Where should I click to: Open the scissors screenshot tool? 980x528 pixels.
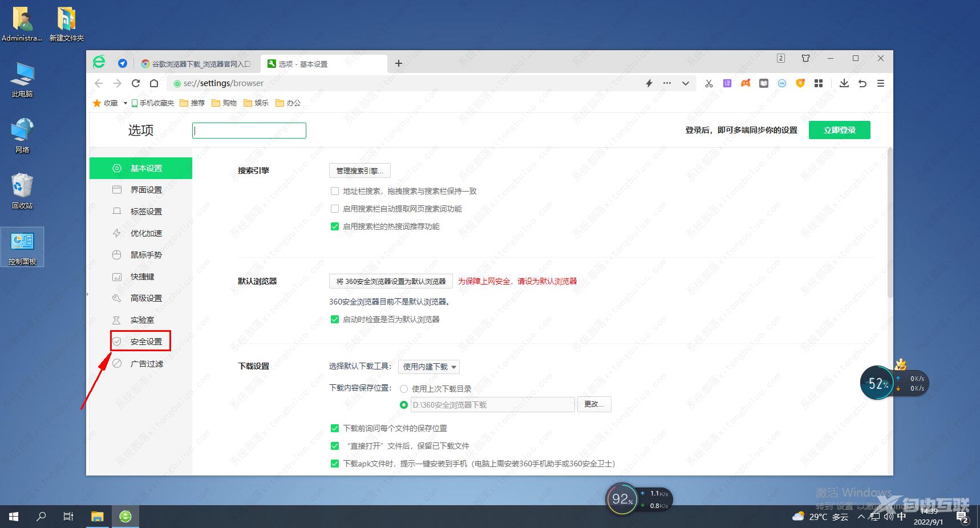(709, 83)
